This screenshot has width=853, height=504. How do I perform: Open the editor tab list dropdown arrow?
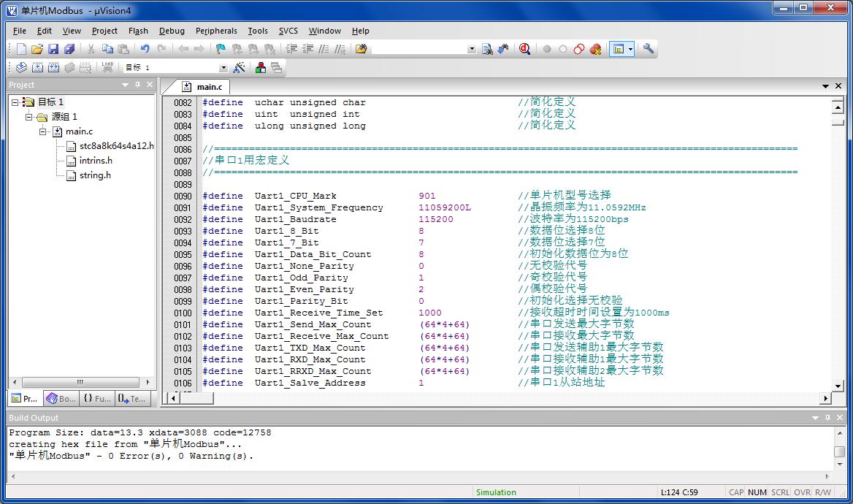click(825, 86)
